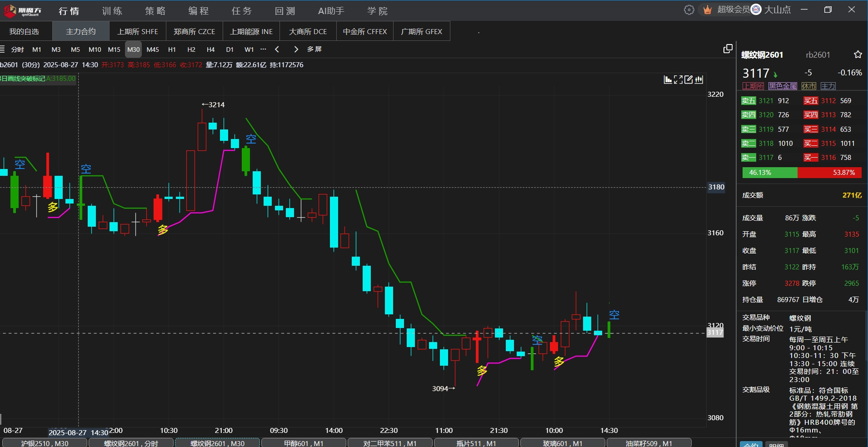Open the 螺纹钢2601, 分时 bottom chart tab
868x447 pixels.
point(131,443)
